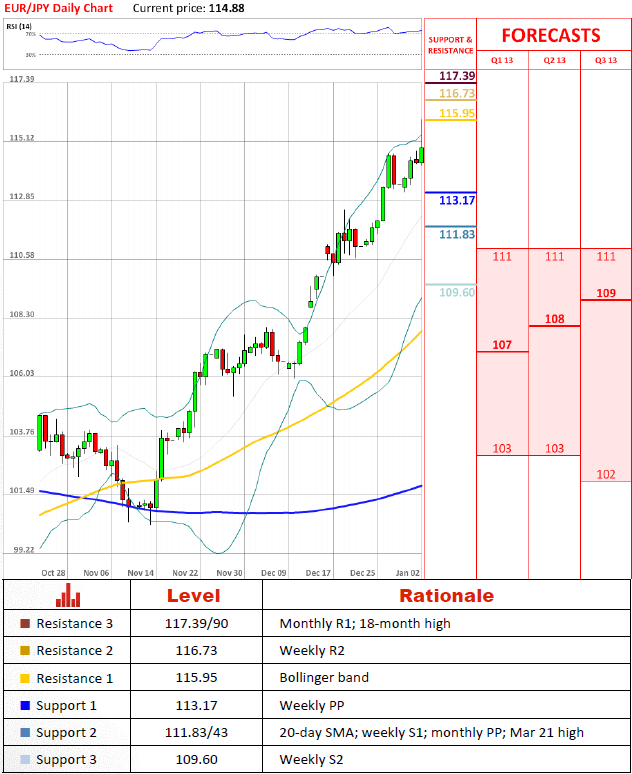Click the current price value 114.88
Screen dimensions: 632x774
(227, 8)
